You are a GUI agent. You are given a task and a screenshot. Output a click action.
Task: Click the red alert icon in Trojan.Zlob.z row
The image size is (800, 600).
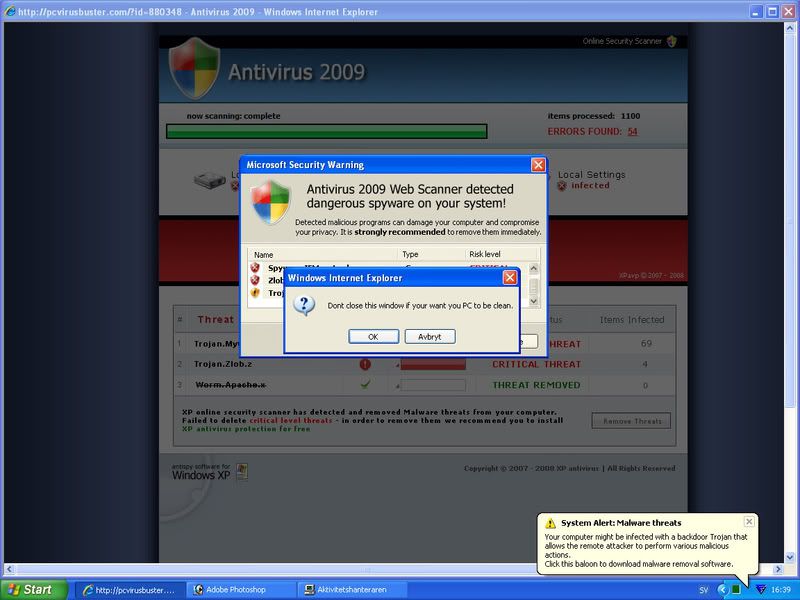[x=365, y=364]
